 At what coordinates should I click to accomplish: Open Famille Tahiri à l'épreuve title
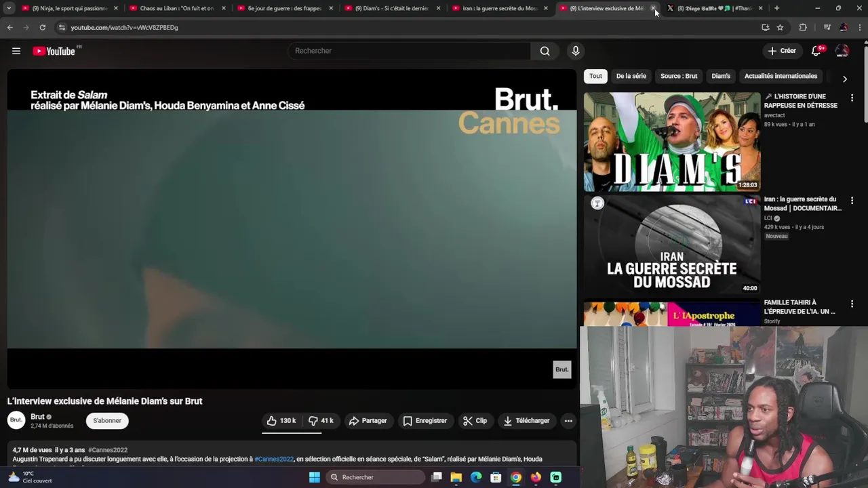coord(800,307)
